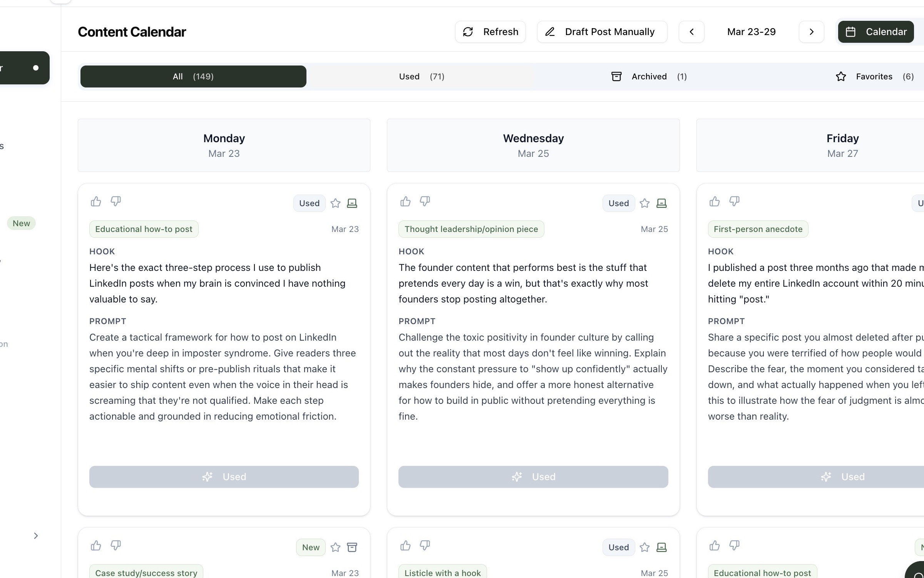924x578 pixels.
Task: Select the active dark sidebar item
Action: coord(24,68)
